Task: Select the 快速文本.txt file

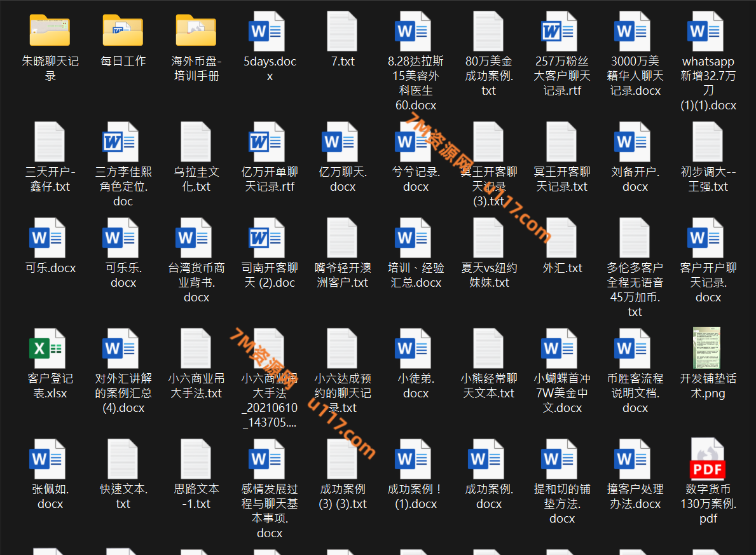Action: pos(123,458)
